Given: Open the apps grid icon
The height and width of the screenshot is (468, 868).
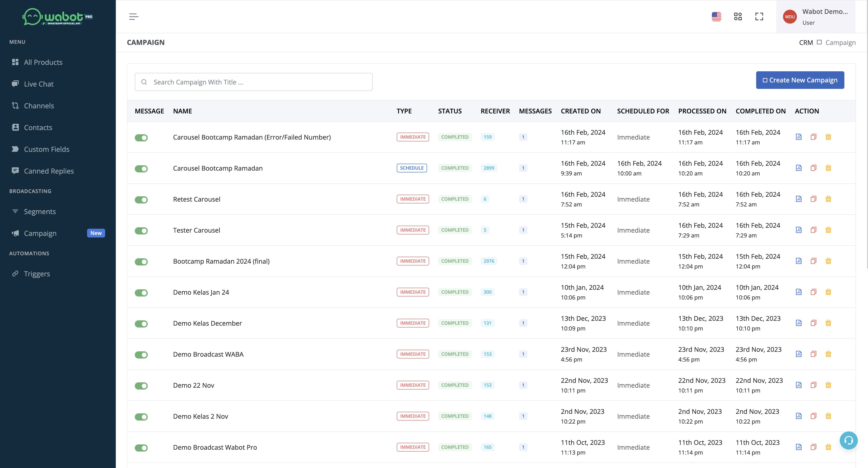Looking at the screenshot, I should tap(738, 16).
